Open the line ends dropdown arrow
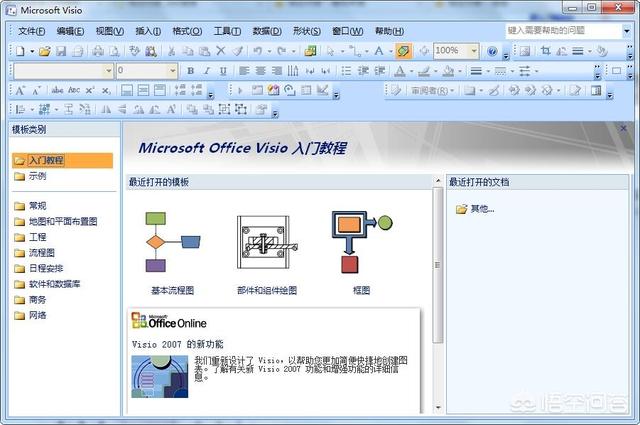 (536, 71)
